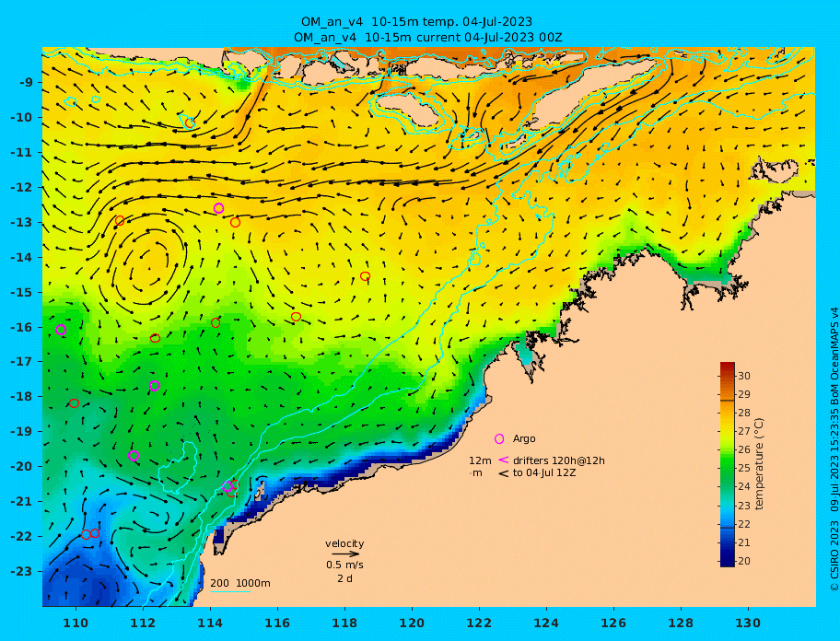Click the vertical CSIRO 2023 BoM OceanMAPS credit

(x=834, y=449)
